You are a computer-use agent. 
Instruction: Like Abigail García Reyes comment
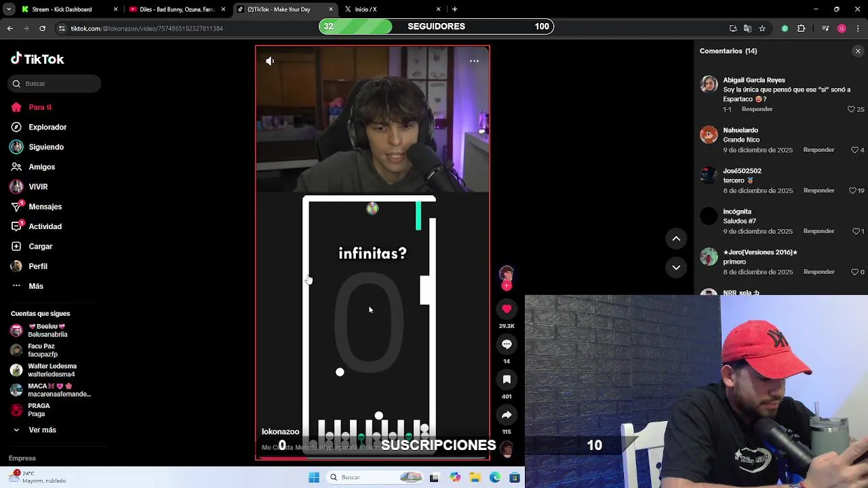852,109
